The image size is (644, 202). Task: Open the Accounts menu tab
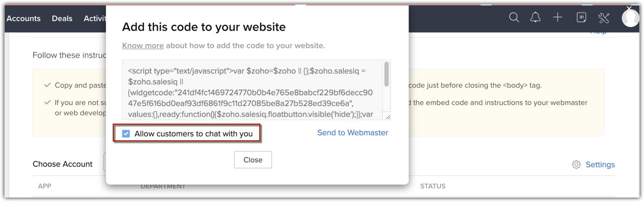click(24, 19)
